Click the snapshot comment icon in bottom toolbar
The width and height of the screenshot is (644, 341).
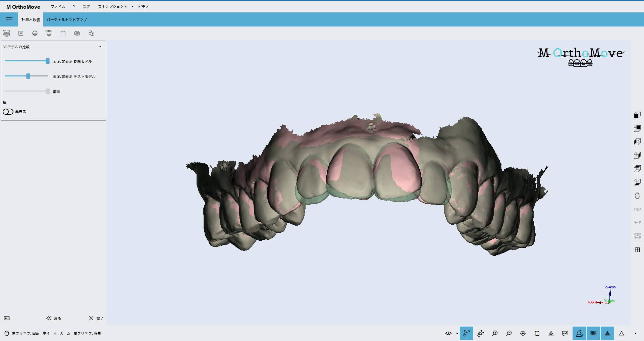click(x=565, y=333)
